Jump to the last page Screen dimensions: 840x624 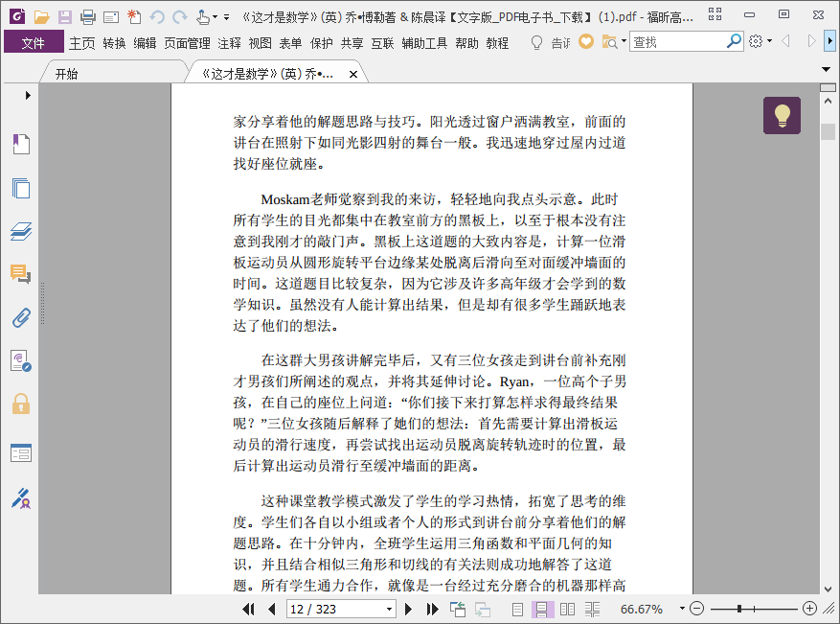(x=432, y=609)
